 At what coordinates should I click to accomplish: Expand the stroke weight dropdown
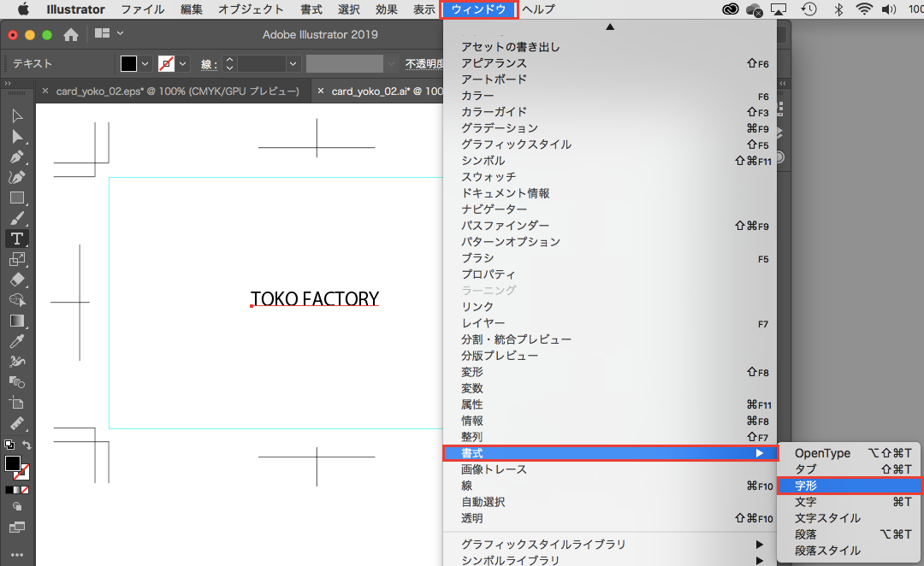pyautogui.click(x=293, y=64)
